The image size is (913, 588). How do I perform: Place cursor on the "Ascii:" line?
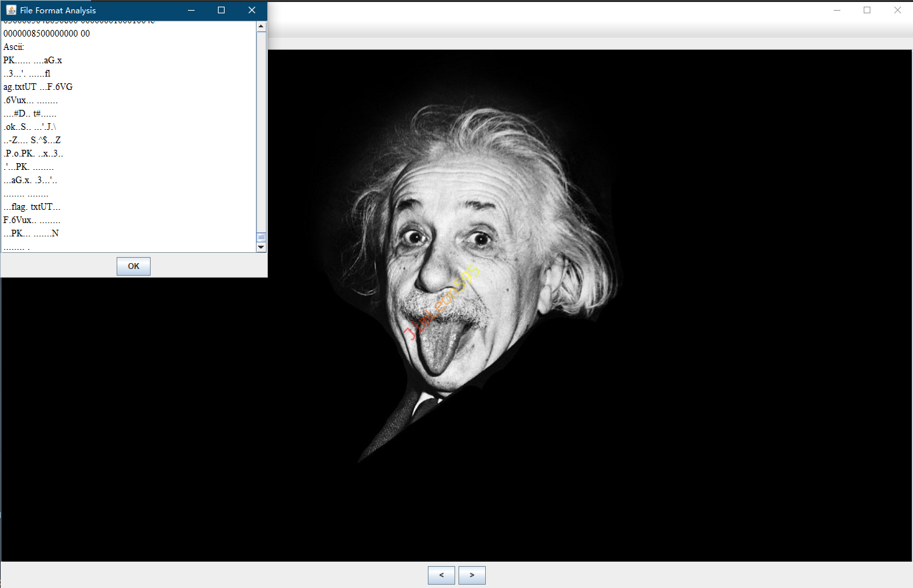(14, 47)
